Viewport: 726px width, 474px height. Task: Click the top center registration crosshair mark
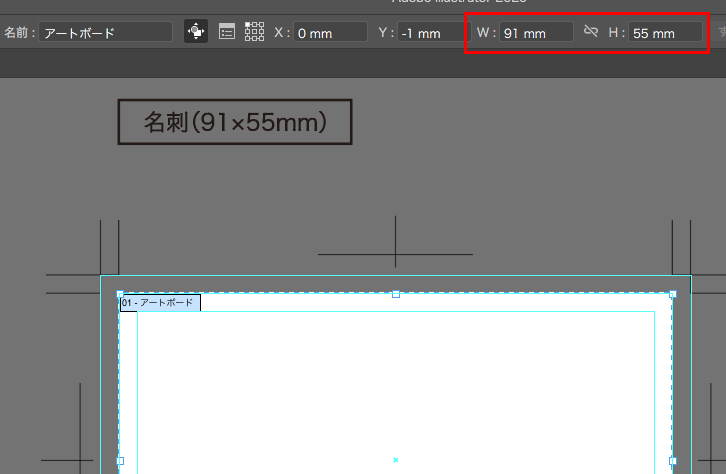[395, 254]
